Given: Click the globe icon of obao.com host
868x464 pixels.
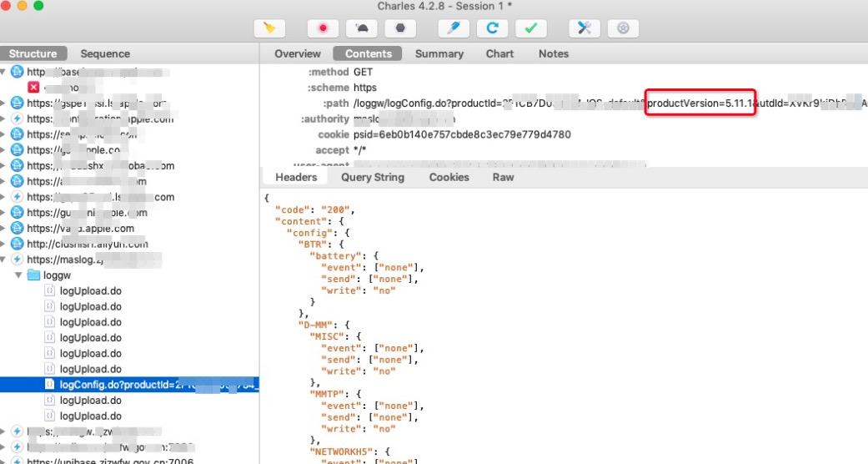Looking at the screenshot, I should [18, 166].
